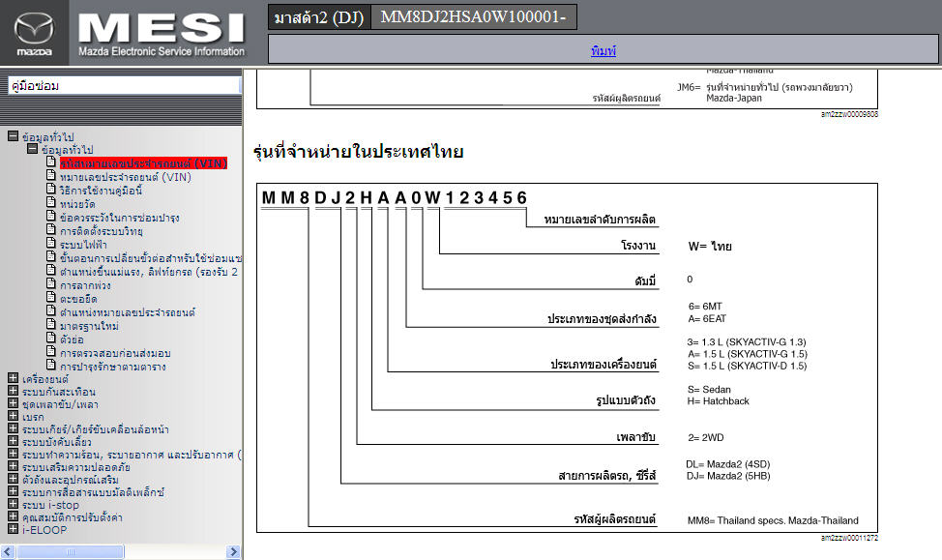Click document icon beside highlighted VIN code entry

click(51, 162)
